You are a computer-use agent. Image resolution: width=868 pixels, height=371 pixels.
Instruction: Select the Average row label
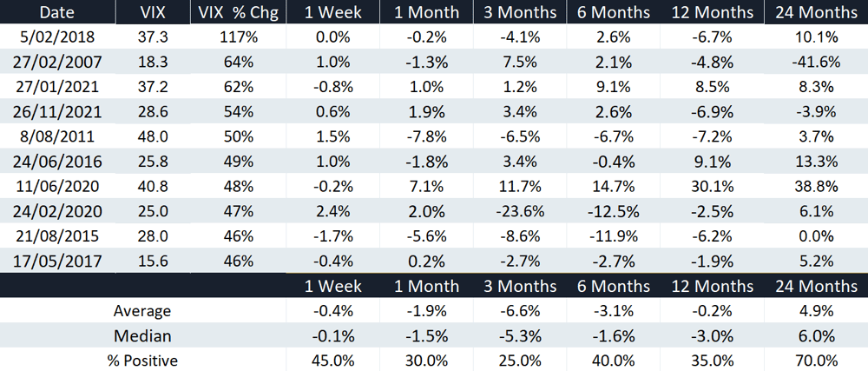[142, 311]
